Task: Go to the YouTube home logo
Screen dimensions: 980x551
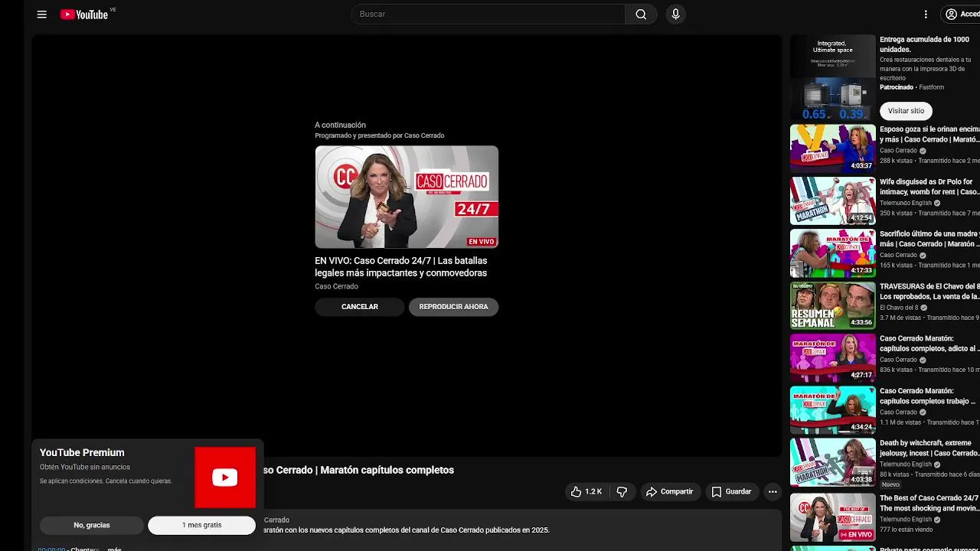Action: coord(84,15)
